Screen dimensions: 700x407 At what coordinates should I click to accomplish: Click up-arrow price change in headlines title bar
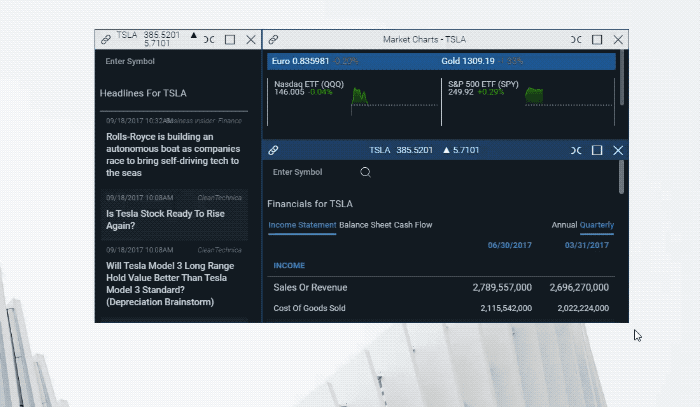click(193, 35)
